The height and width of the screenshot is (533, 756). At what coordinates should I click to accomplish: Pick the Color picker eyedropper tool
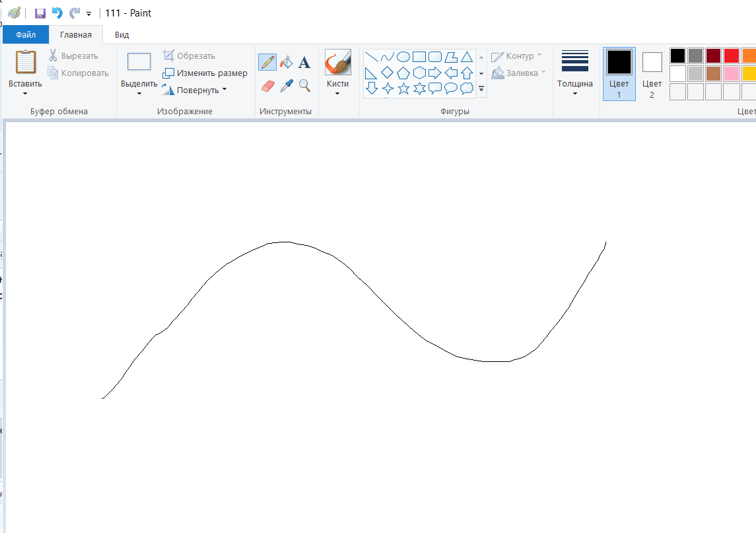pos(286,85)
